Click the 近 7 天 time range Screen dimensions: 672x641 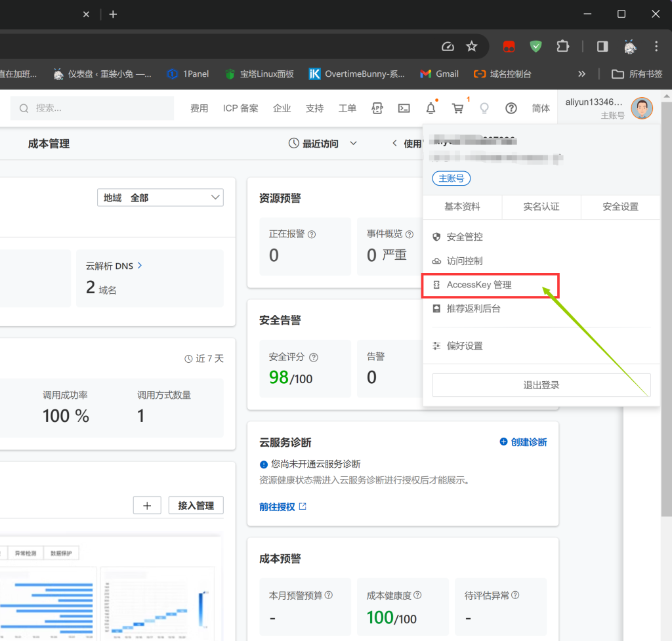(x=204, y=359)
